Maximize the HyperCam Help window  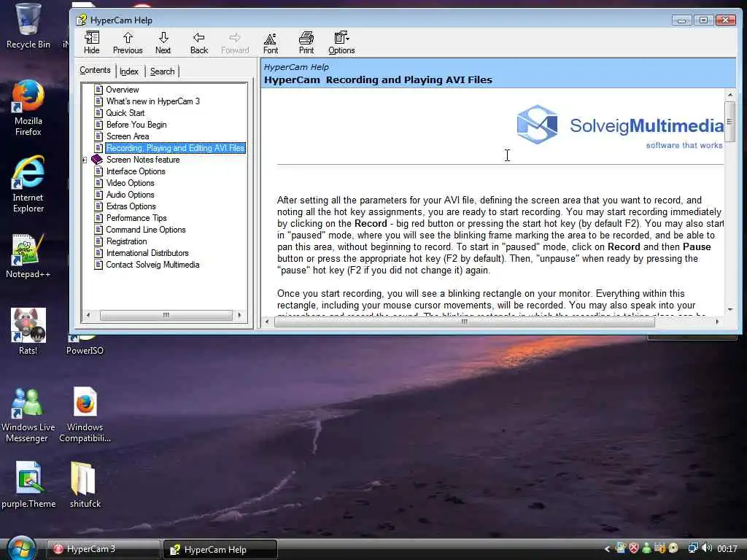(x=704, y=20)
